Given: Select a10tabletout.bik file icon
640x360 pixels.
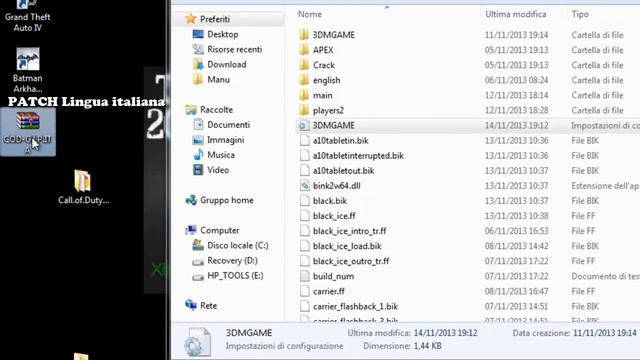Looking at the screenshot, I should point(304,171).
